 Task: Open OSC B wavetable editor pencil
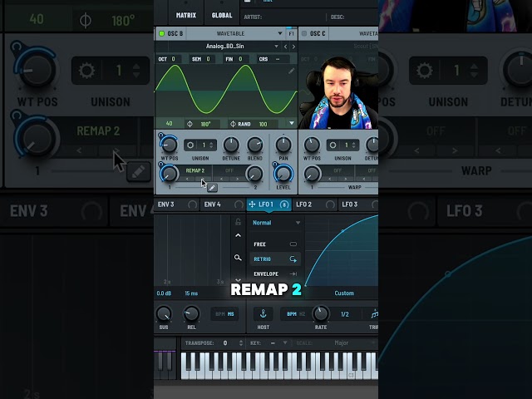pyautogui.click(x=292, y=71)
